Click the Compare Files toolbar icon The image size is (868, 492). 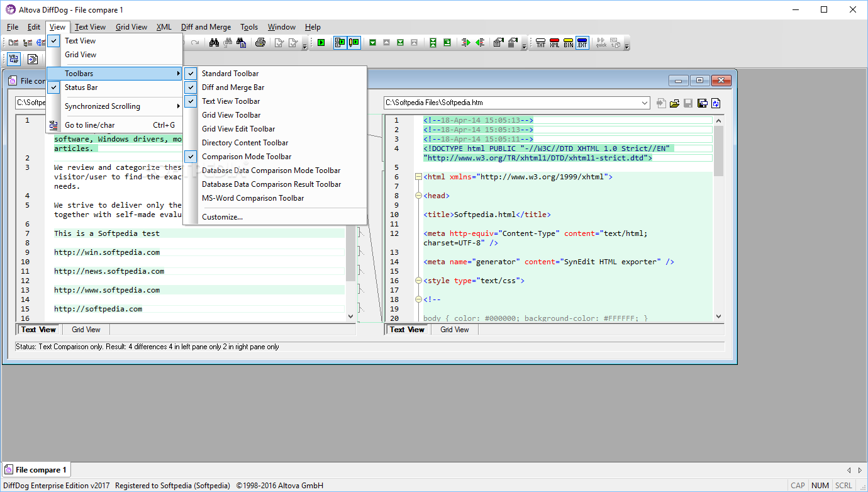point(14,43)
